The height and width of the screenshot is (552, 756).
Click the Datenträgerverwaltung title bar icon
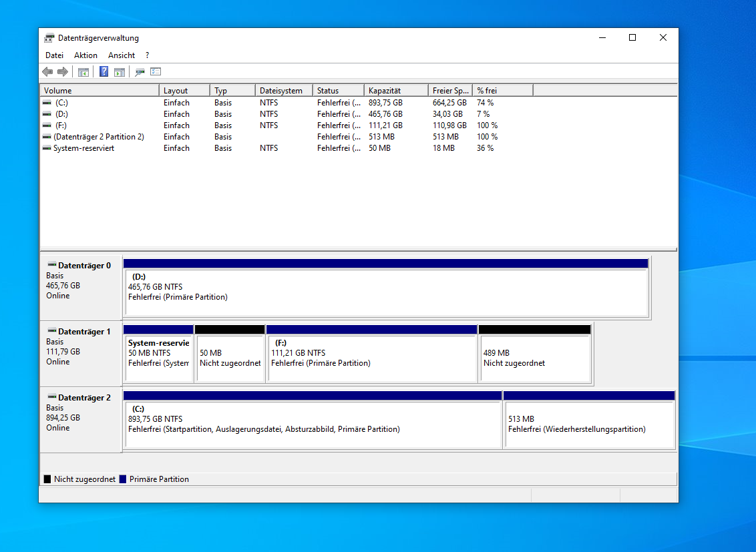point(49,38)
